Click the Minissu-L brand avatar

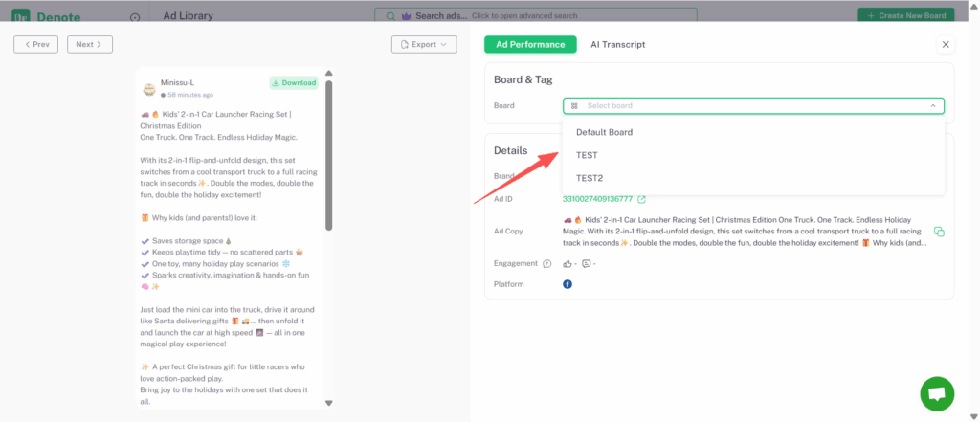149,89
